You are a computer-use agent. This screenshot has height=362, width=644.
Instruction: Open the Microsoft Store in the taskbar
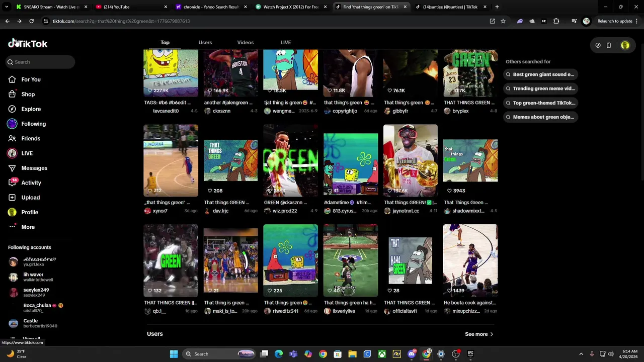click(x=338, y=354)
